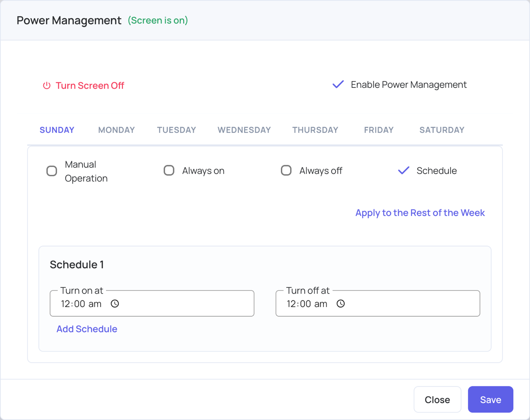Click the Schedule 1 heading
Image resolution: width=530 pixels, height=420 pixels.
pos(77,265)
